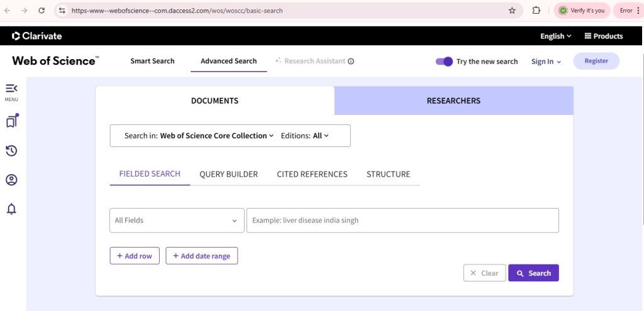Select the Query Builder tab
Image resolution: width=644 pixels, height=311 pixels.
[228, 174]
